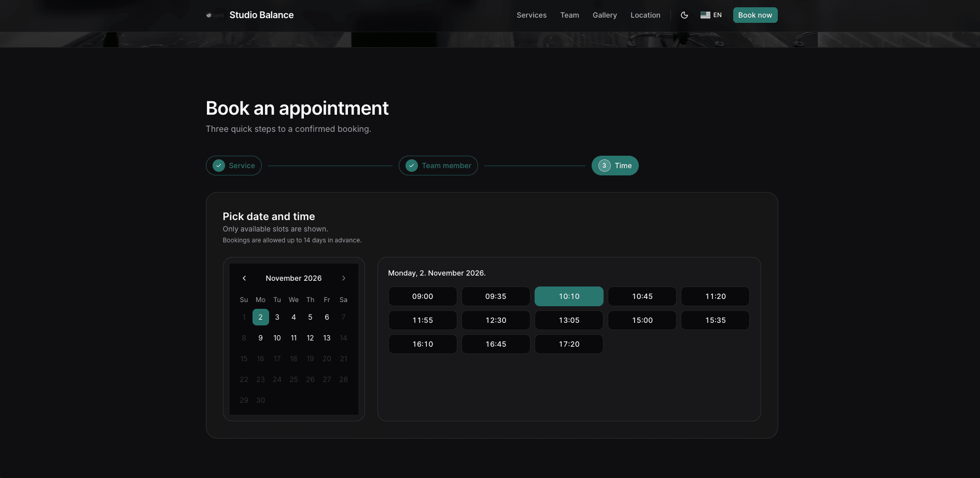Pick the 15:35 time slot
The width and height of the screenshot is (980, 478).
click(x=715, y=320)
